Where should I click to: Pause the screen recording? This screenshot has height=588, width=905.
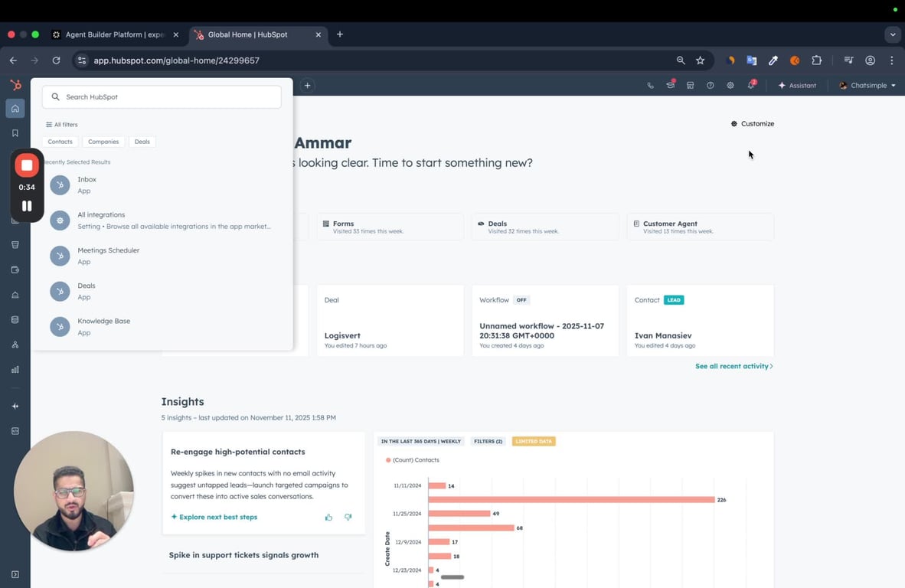tap(27, 206)
